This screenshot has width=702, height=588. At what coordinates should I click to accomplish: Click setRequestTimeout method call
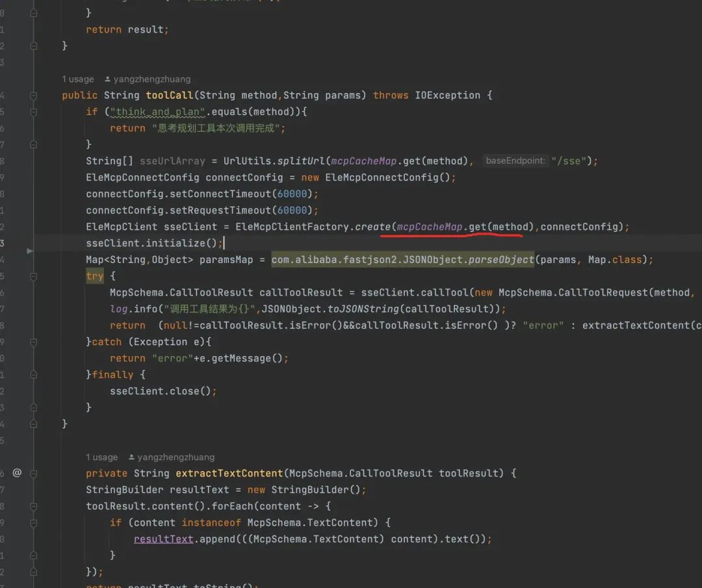pos(220,211)
